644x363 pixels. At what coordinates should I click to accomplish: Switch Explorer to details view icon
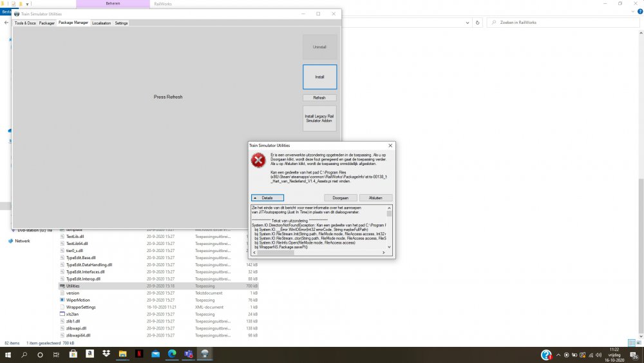click(x=632, y=343)
